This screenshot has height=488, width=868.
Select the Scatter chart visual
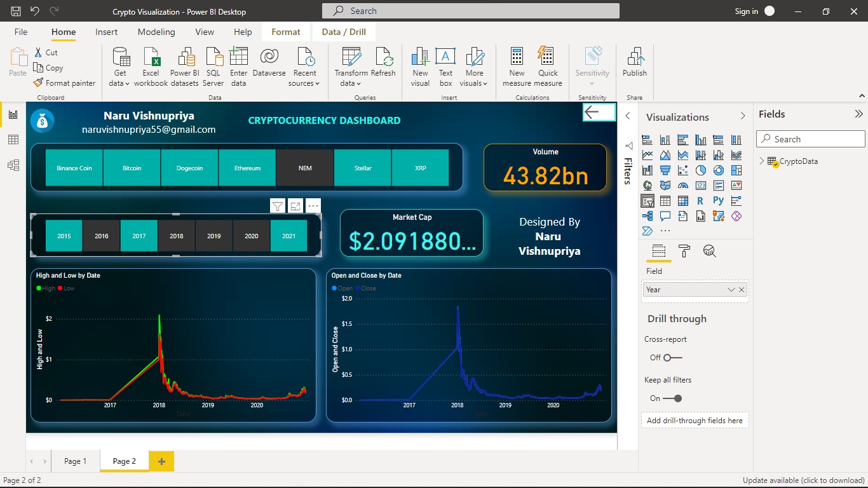pos(683,170)
